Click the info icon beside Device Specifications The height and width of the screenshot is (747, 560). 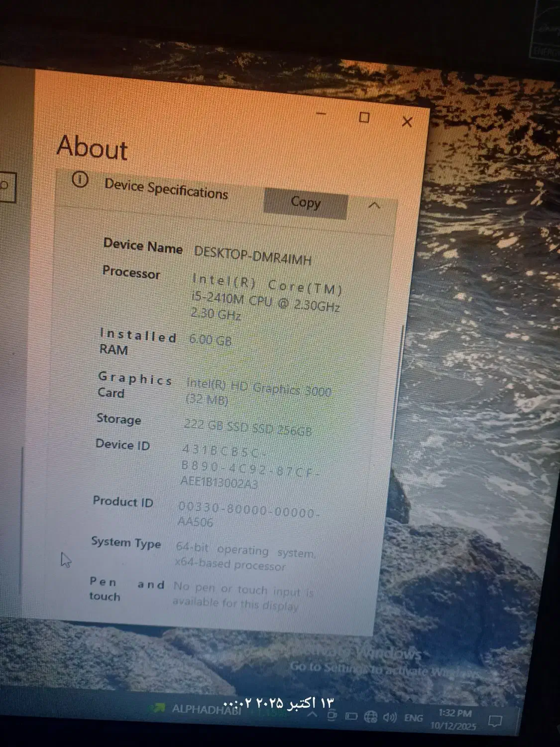(x=80, y=180)
